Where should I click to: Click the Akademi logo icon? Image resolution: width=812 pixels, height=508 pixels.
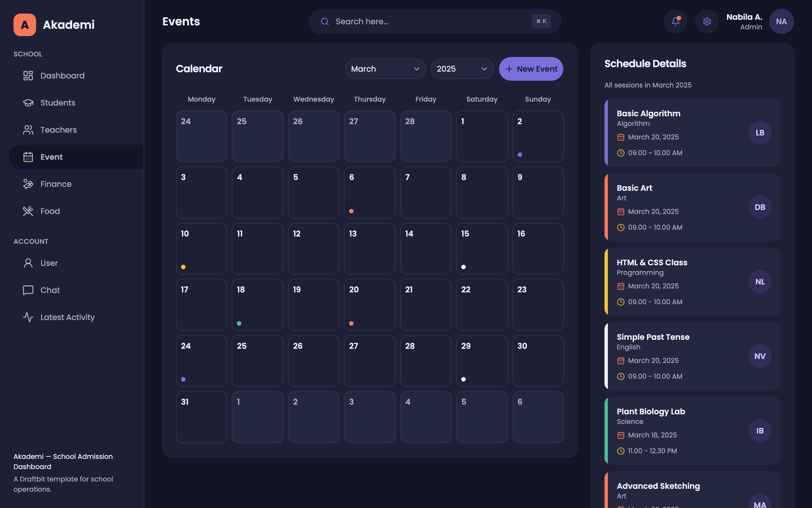[x=25, y=25]
